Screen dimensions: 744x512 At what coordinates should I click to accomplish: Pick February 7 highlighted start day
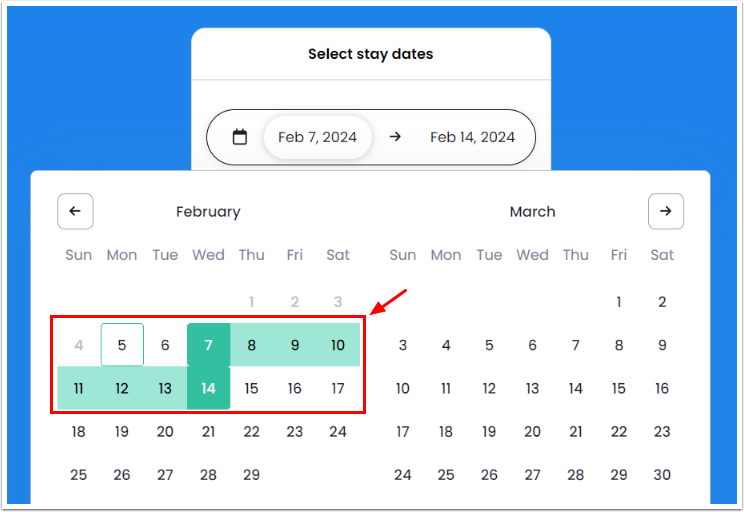(208, 345)
